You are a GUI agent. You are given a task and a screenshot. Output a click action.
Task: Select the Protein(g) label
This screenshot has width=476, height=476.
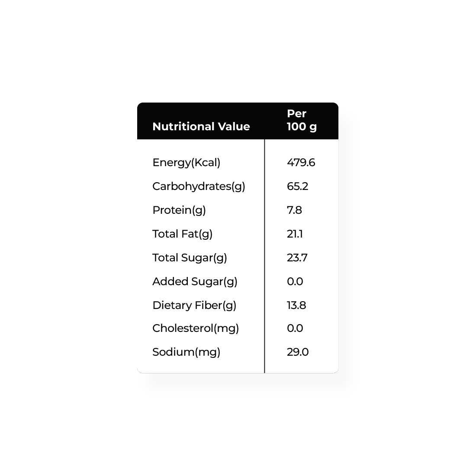coord(179,210)
